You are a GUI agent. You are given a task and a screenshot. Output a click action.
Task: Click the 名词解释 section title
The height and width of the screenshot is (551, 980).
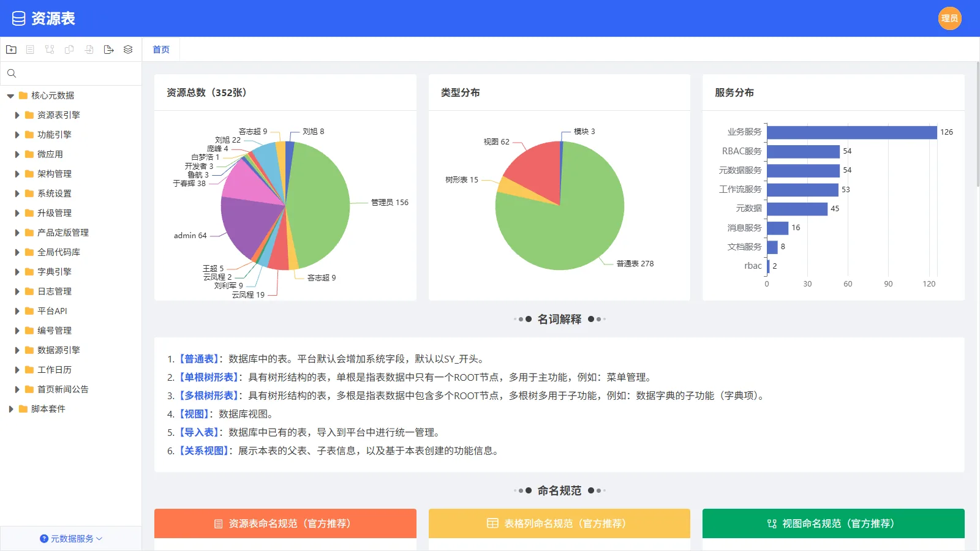click(x=559, y=319)
